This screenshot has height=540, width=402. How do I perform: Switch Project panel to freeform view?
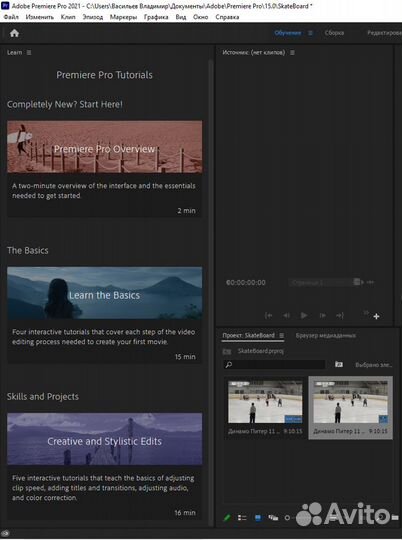(273, 518)
